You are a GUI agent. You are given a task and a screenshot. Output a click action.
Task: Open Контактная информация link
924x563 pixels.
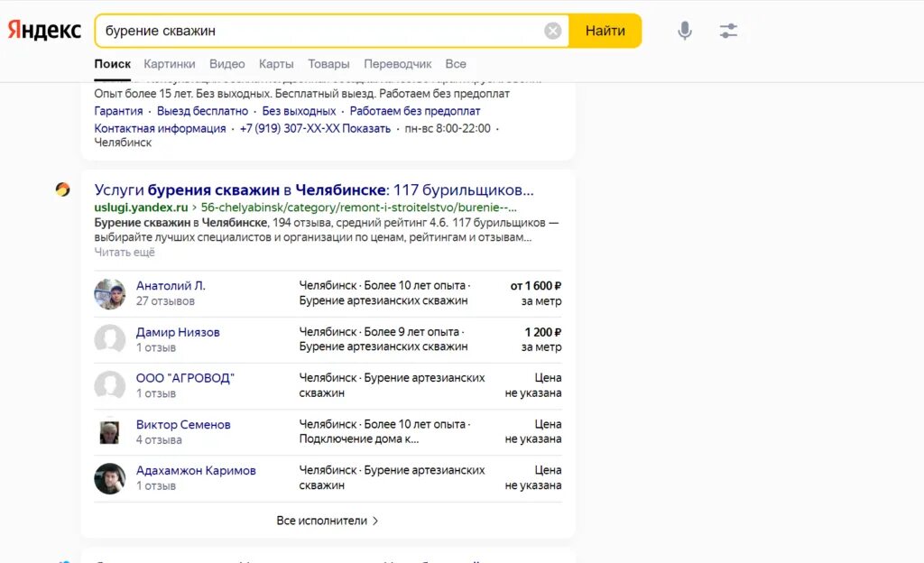point(160,128)
